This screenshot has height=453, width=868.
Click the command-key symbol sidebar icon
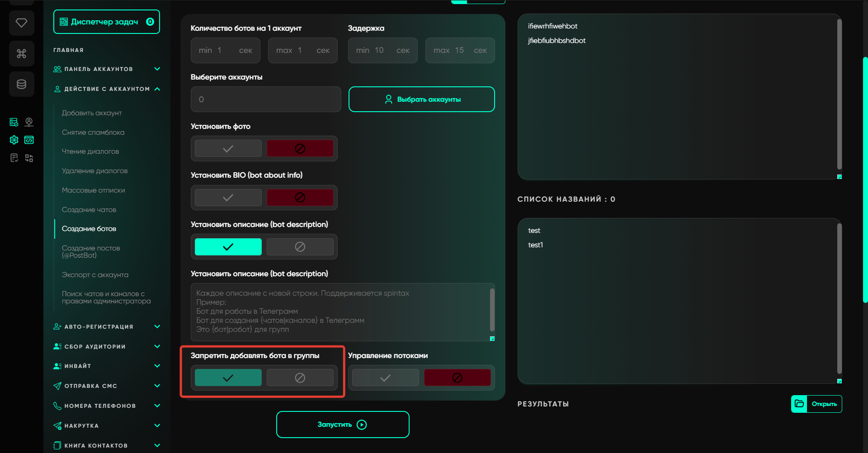pos(21,54)
